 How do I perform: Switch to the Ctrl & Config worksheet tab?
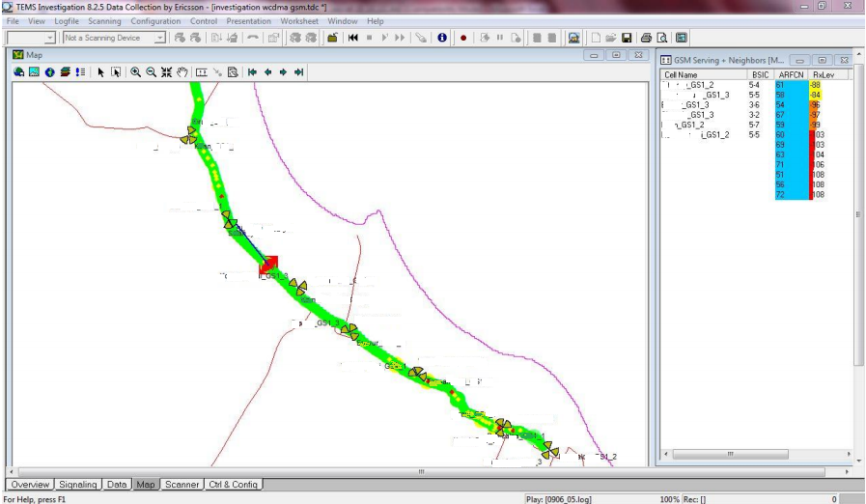233,484
